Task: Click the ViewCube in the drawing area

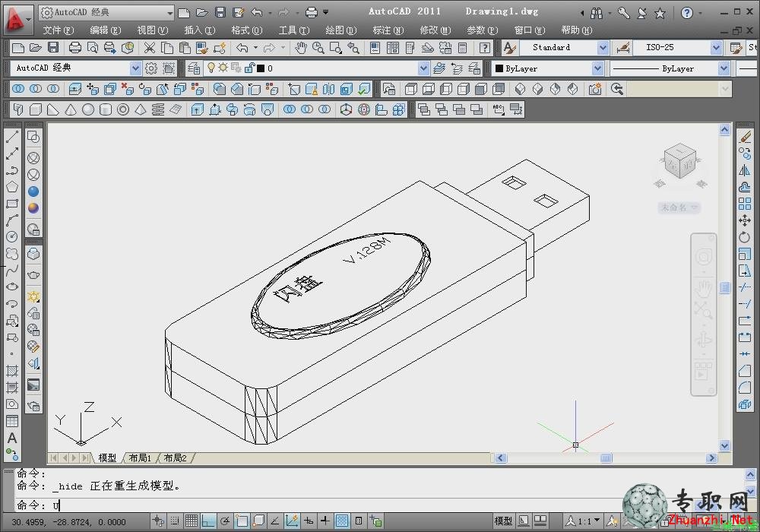Action: [680, 161]
